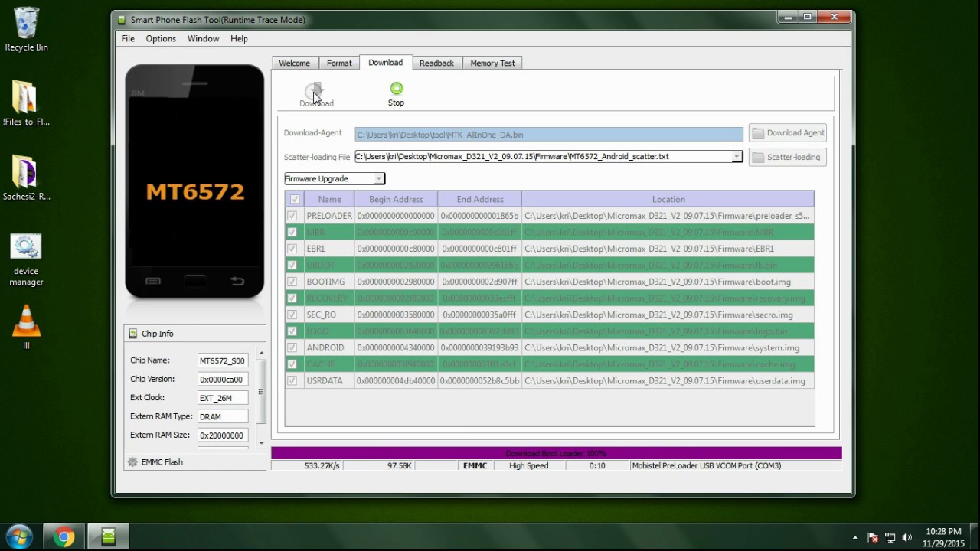Open the Windows Start orb
Viewport: 980px width, 551px height.
(x=19, y=536)
